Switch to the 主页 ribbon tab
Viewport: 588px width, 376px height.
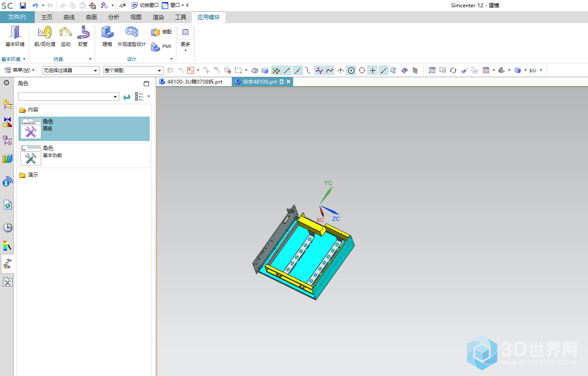47,17
